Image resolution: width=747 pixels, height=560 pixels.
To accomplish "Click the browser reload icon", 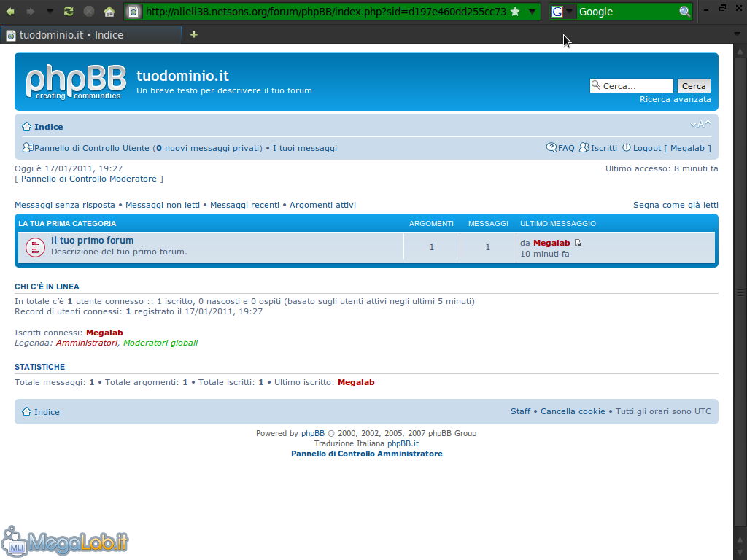I will coord(69,12).
